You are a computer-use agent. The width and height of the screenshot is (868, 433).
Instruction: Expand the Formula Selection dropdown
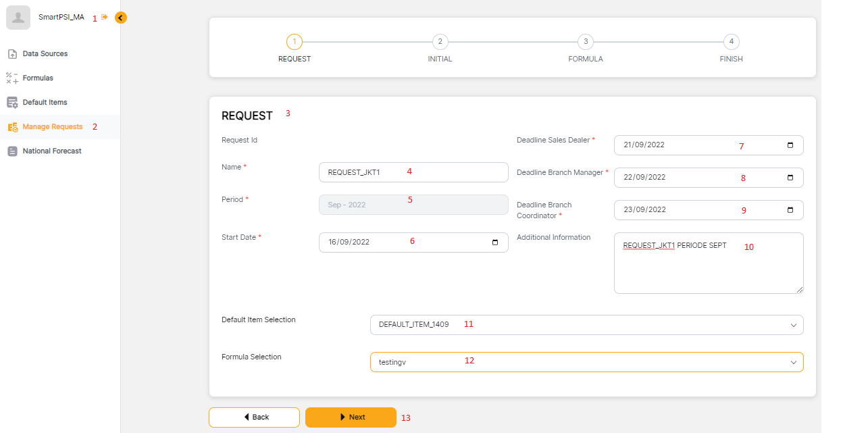pyautogui.click(x=793, y=362)
